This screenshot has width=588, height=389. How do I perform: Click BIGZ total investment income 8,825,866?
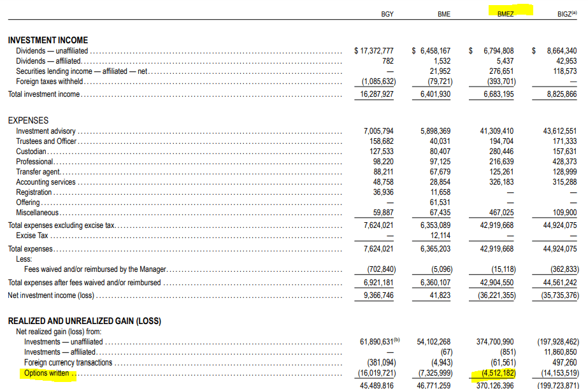(x=561, y=94)
